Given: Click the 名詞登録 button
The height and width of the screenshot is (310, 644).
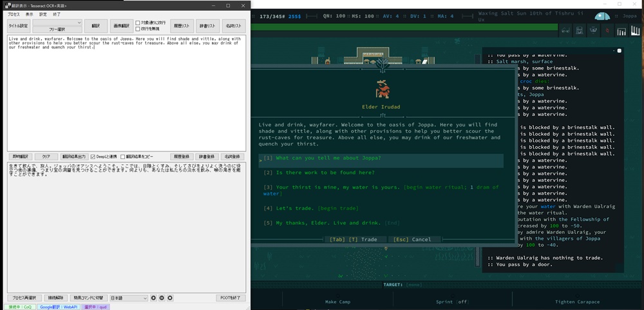Looking at the screenshot, I should pos(232,157).
